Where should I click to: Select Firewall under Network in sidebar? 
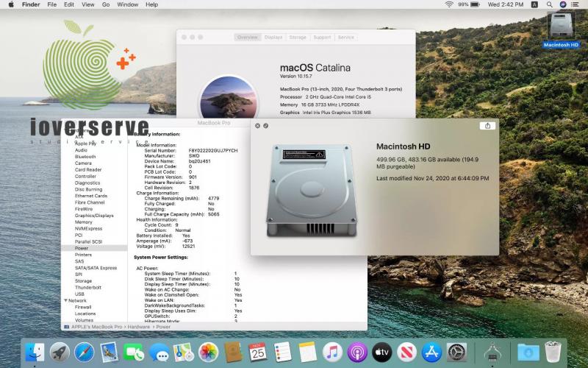83,307
